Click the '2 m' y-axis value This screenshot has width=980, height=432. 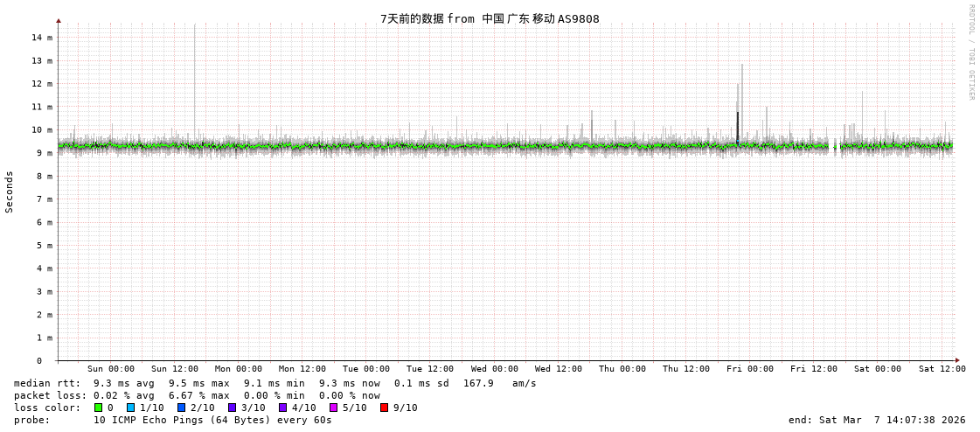point(45,315)
